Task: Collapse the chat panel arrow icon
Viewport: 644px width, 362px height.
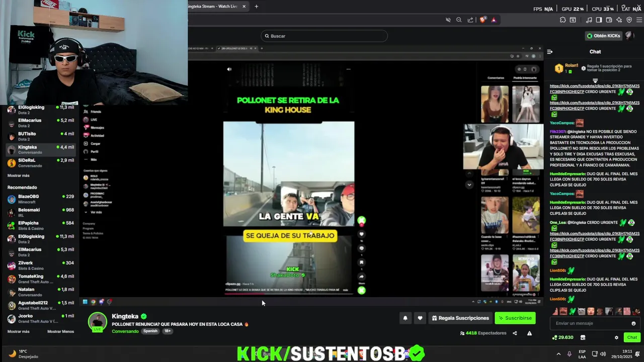Action: (550, 51)
